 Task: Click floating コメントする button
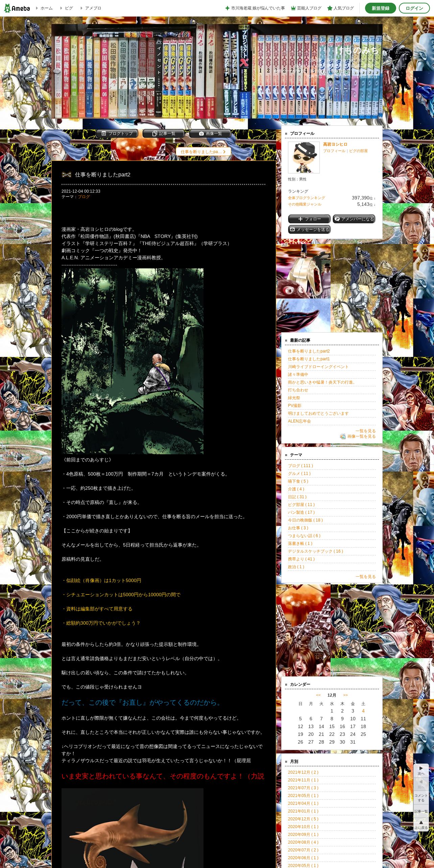tap(421, 798)
